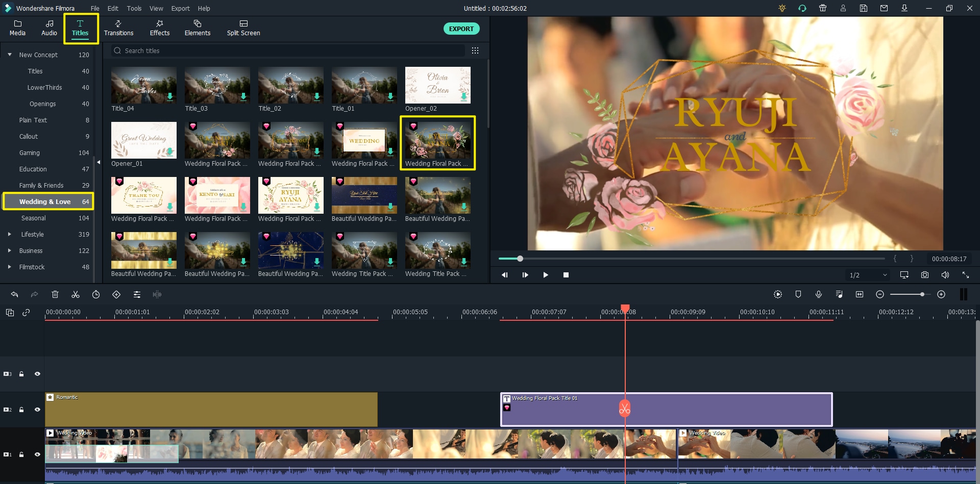The height and width of the screenshot is (484, 980).
Task: Open the File menu
Action: (x=95, y=8)
